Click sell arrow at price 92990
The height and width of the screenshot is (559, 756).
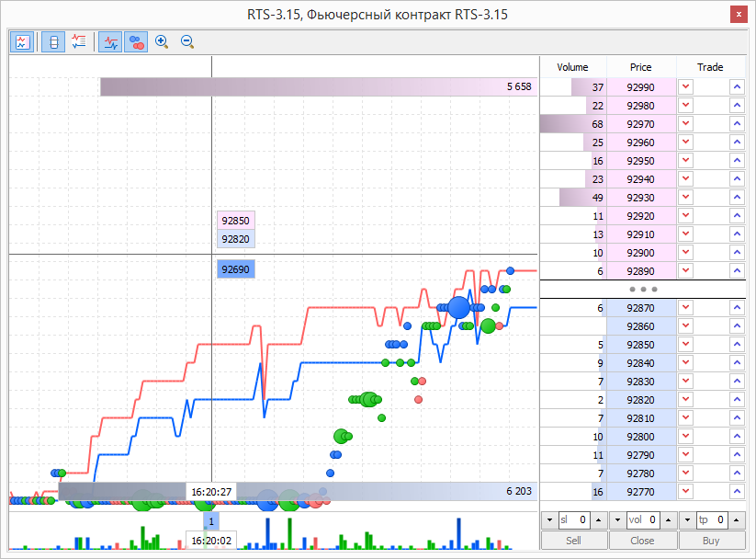click(x=685, y=87)
